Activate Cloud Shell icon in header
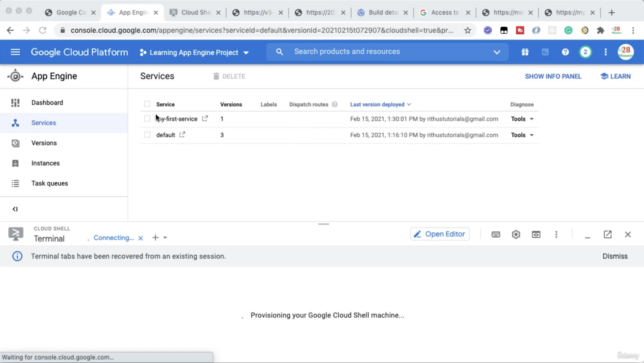 coord(545,52)
